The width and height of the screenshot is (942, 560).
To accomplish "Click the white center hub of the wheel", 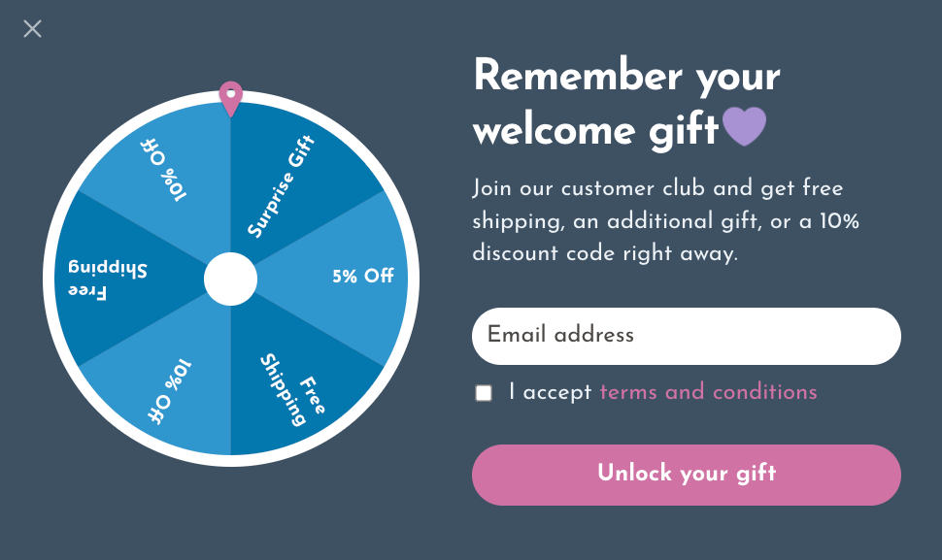I will tap(230, 279).
